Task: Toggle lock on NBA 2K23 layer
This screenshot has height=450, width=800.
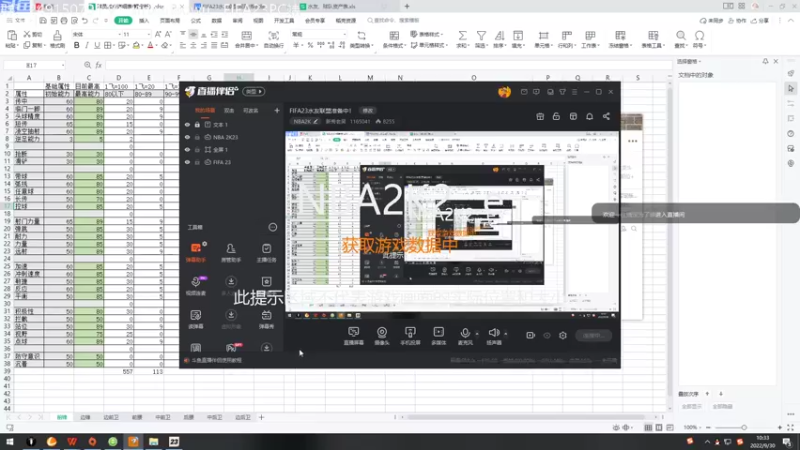Action: (x=197, y=137)
